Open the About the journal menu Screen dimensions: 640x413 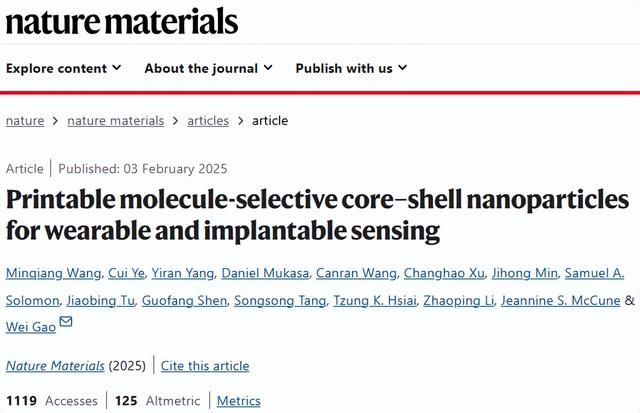coord(208,68)
